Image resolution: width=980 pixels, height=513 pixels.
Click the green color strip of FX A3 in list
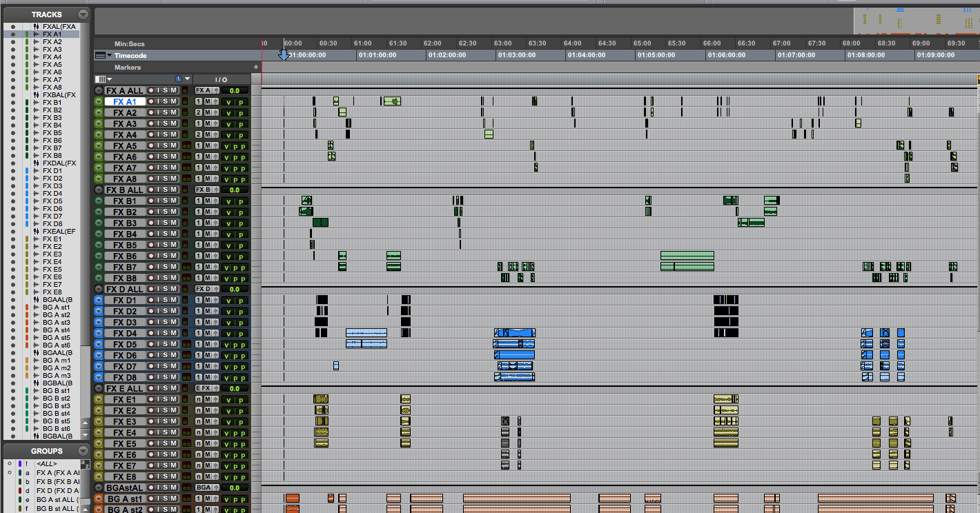27,49
